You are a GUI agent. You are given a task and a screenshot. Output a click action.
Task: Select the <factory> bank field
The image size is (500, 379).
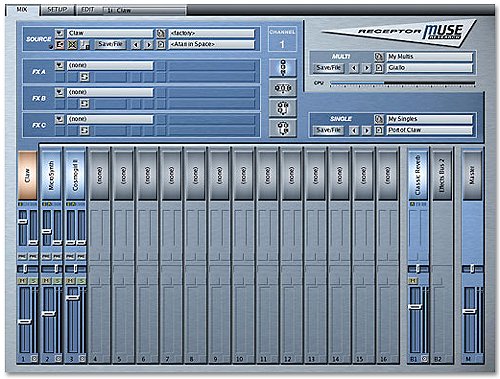pos(212,33)
